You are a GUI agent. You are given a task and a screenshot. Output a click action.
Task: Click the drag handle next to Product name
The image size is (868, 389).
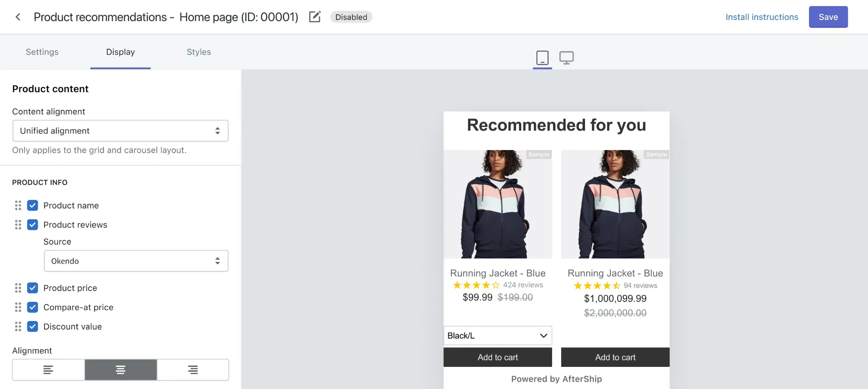(18, 205)
